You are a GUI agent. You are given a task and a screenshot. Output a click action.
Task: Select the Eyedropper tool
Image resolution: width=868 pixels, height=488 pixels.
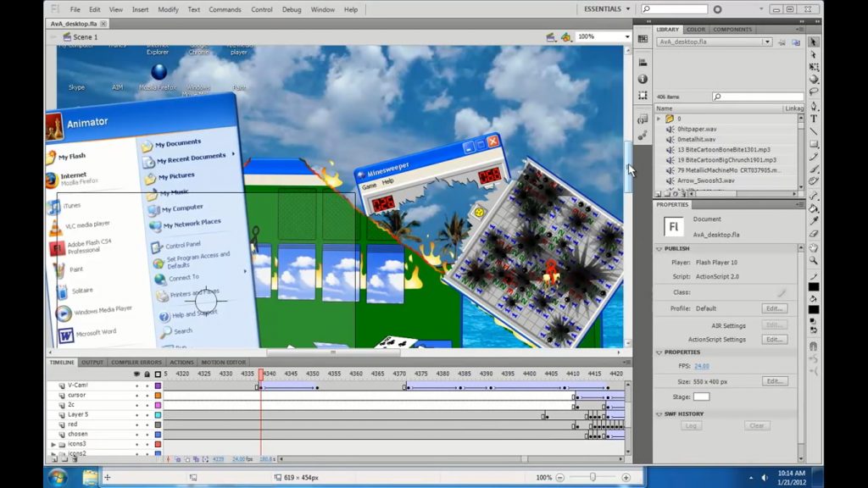(x=813, y=221)
